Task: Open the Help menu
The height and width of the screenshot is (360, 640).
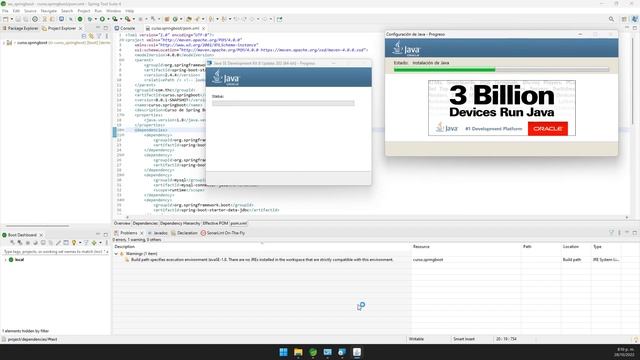Action: point(129,11)
